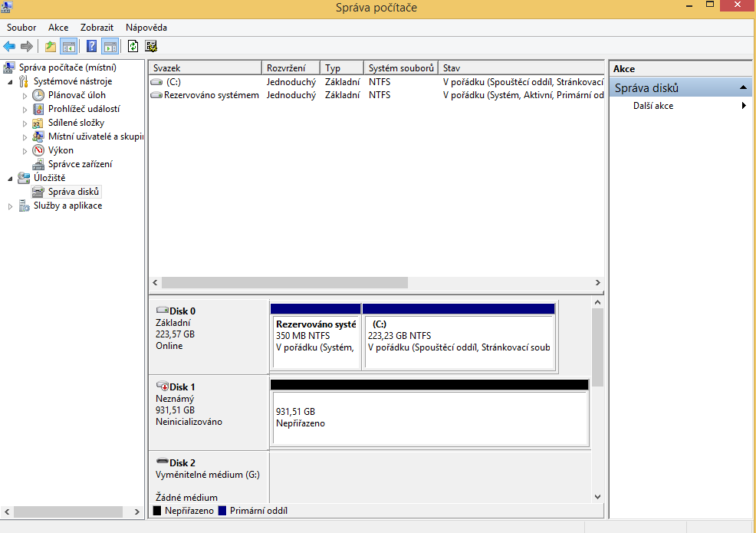The image size is (756, 533).
Task: Expand the Plánovač úloh tree node
Action: [x=25, y=96]
